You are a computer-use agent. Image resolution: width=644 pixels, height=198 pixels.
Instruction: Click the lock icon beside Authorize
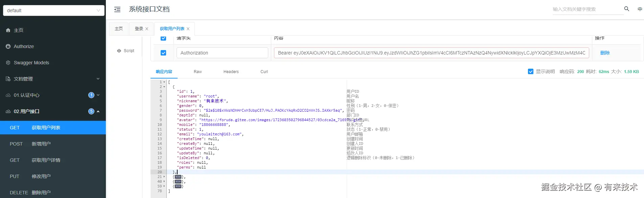(8, 46)
